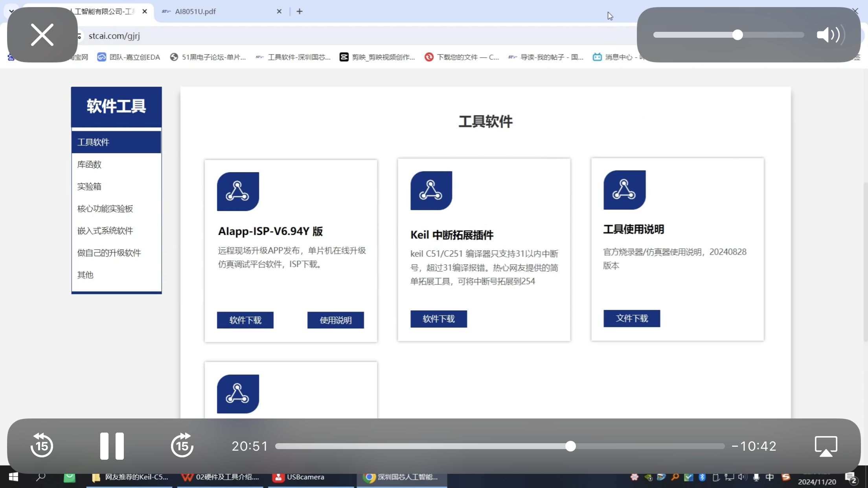This screenshot has height=488, width=868.
Task: Open notification center icon
Action: [851, 478]
